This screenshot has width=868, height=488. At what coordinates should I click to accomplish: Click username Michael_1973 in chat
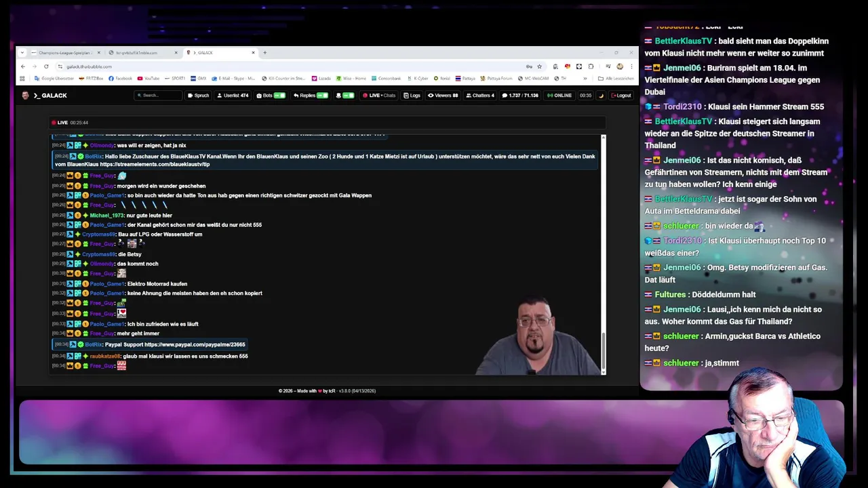[x=107, y=215]
